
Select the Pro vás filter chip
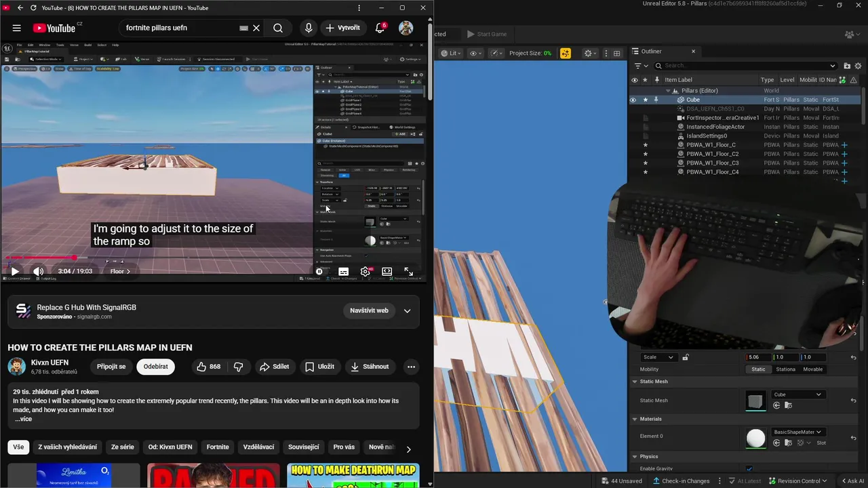click(344, 447)
